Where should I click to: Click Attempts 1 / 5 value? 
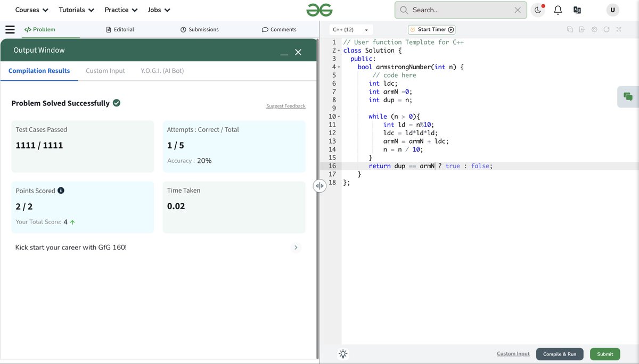coord(176,145)
